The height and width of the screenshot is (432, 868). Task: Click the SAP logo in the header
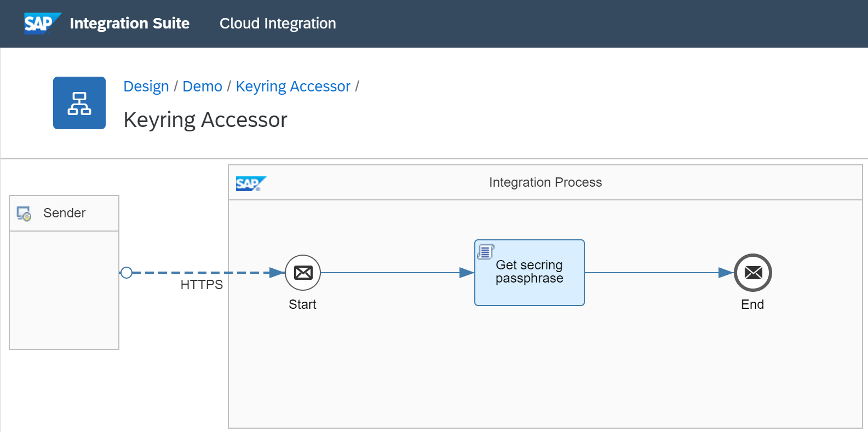(x=42, y=24)
